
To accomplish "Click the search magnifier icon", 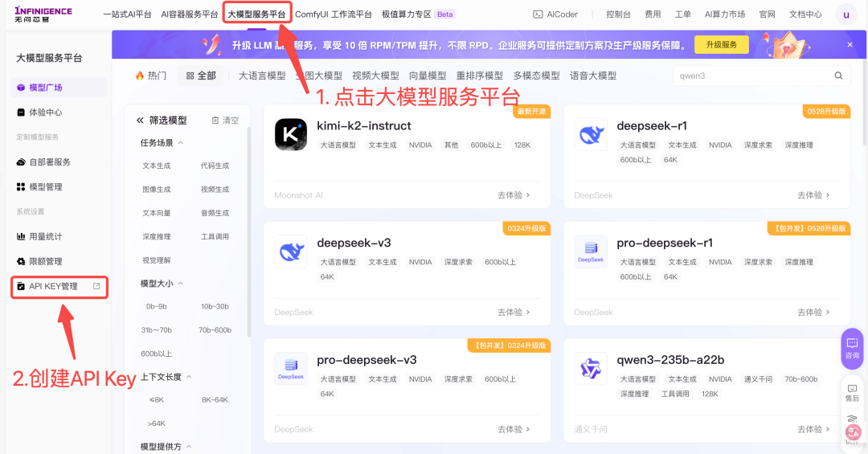I will pos(838,76).
